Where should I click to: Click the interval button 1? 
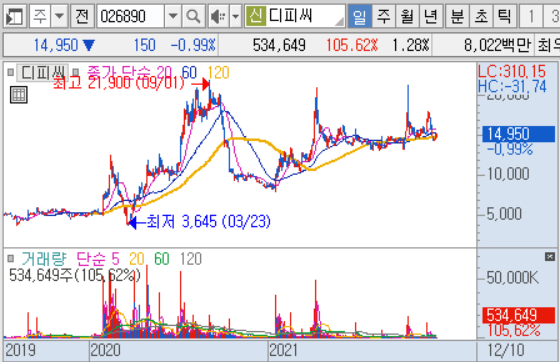click(531, 16)
